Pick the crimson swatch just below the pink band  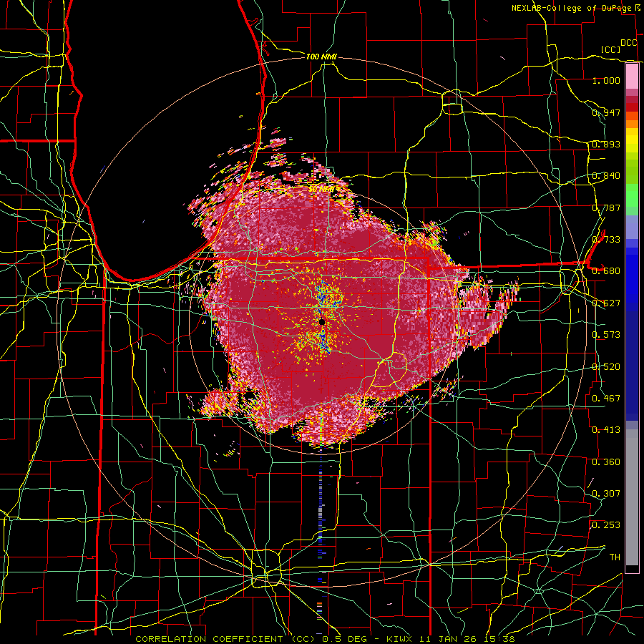coord(632,99)
